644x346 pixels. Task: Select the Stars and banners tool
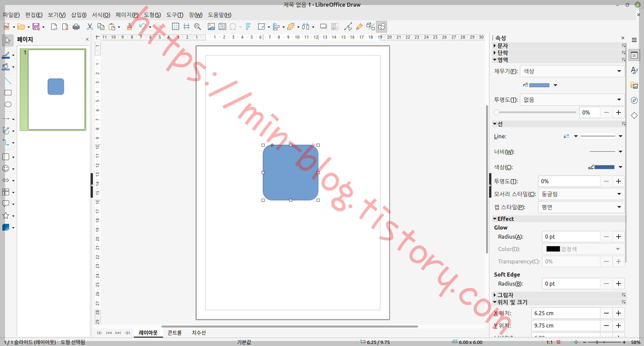point(6,215)
